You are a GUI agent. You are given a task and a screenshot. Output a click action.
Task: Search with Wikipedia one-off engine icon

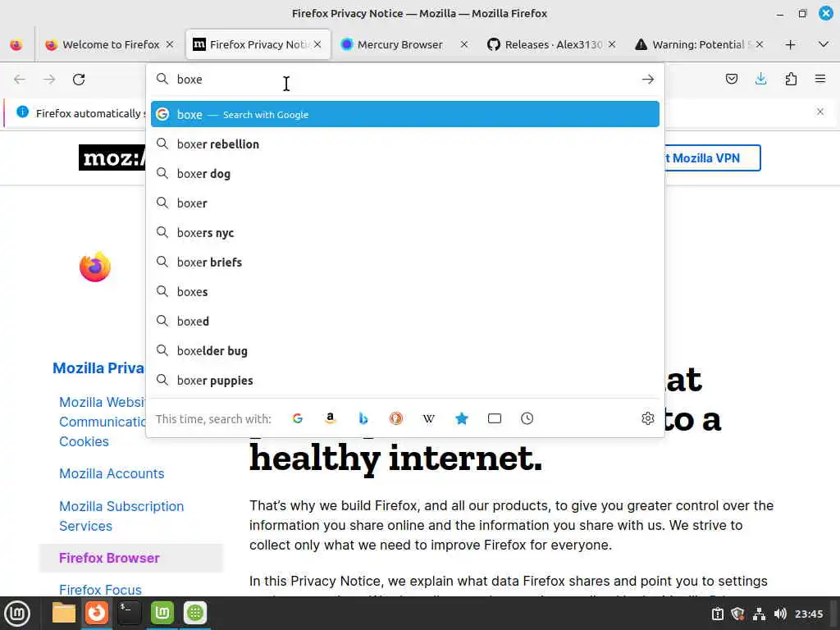click(x=428, y=418)
